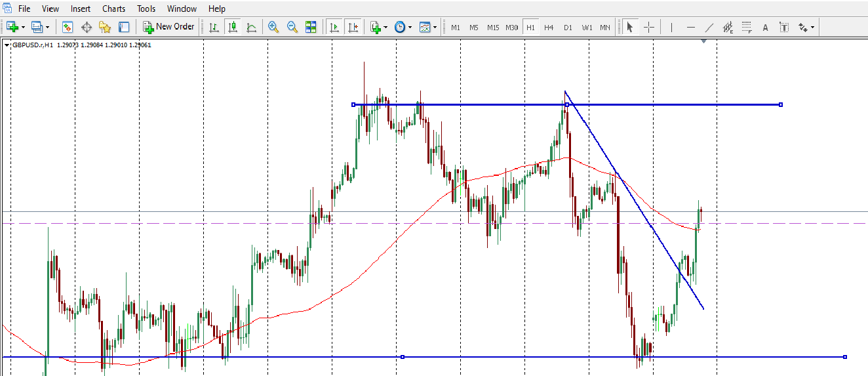Tile chart windows icon

click(311, 27)
